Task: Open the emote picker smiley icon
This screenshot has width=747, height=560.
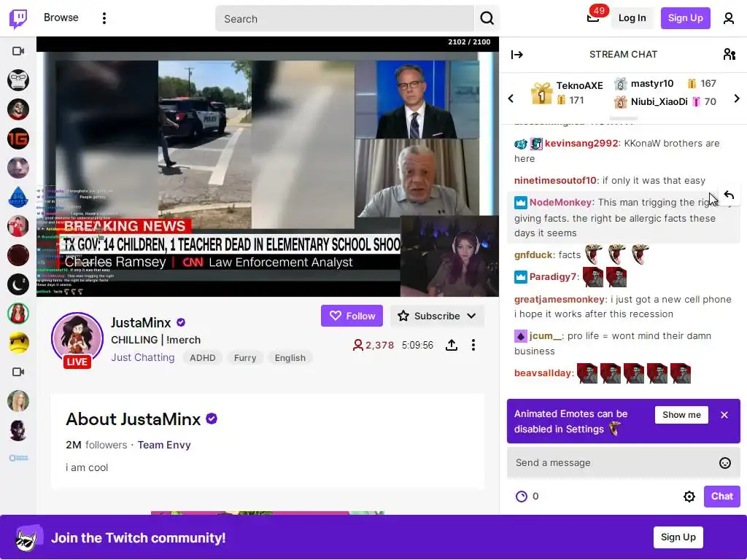Action: pos(724,463)
